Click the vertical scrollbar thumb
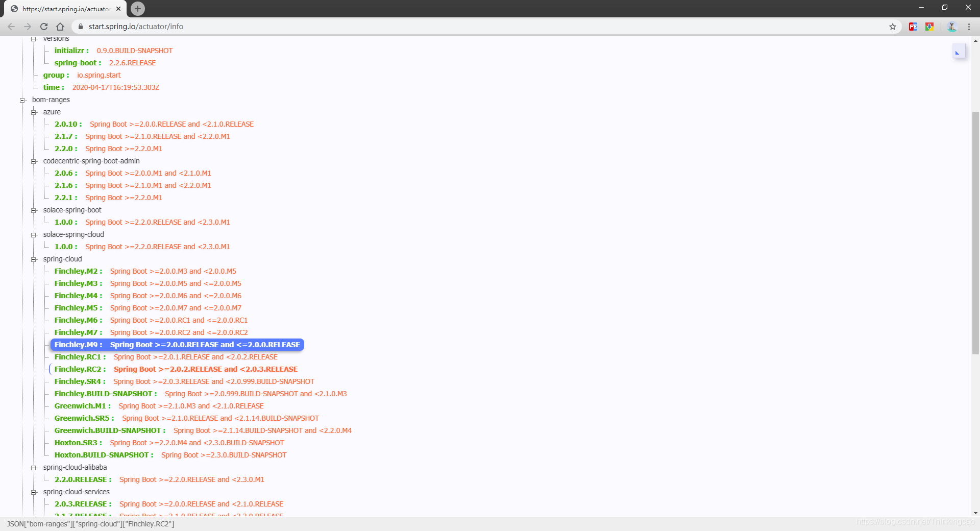The height and width of the screenshot is (531, 980). [975, 233]
